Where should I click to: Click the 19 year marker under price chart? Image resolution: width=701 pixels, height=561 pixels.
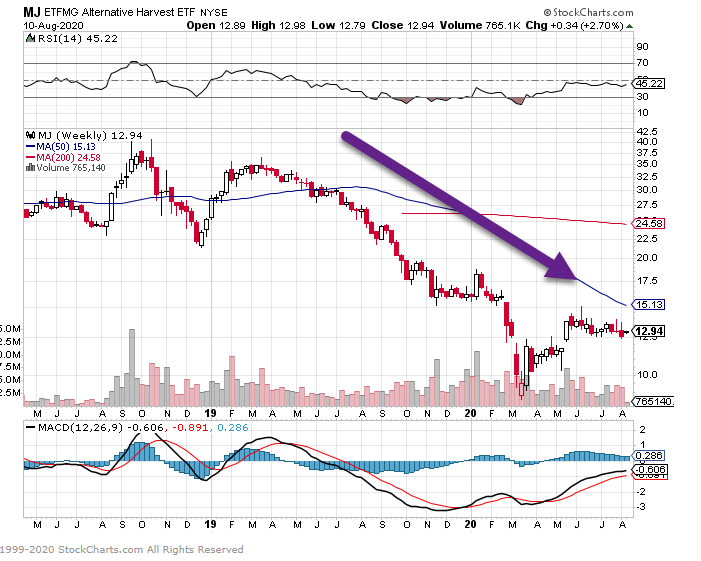[x=210, y=413]
